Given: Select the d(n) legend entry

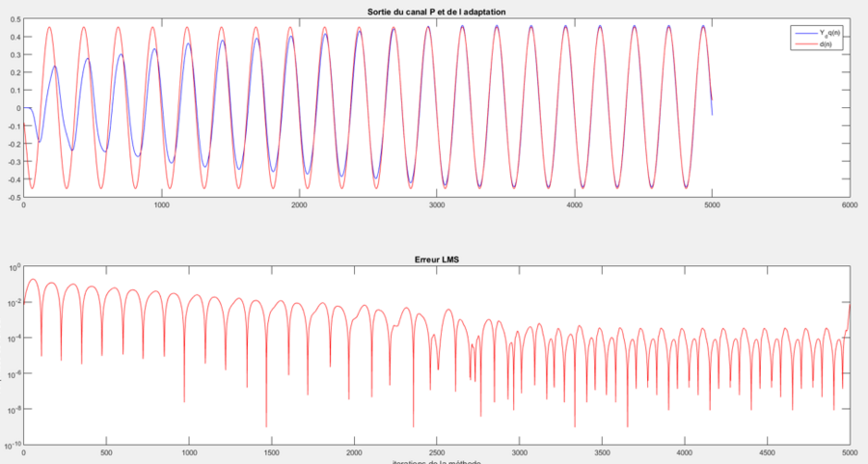Looking at the screenshot, I should [x=826, y=43].
